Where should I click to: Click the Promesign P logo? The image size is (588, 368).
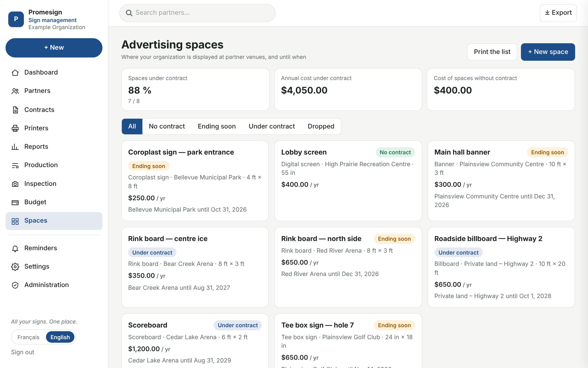[x=16, y=19]
